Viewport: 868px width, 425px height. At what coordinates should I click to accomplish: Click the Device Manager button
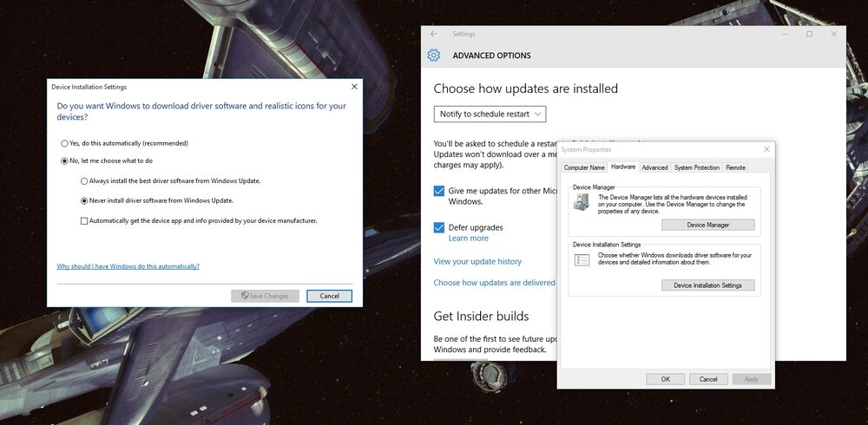pyautogui.click(x=708, y=225)
